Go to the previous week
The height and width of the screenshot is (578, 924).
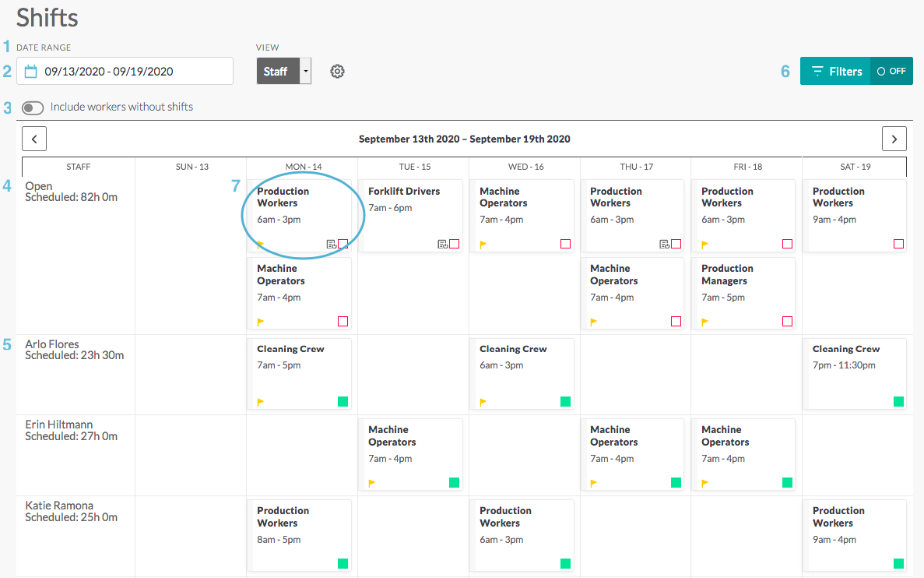34,139
